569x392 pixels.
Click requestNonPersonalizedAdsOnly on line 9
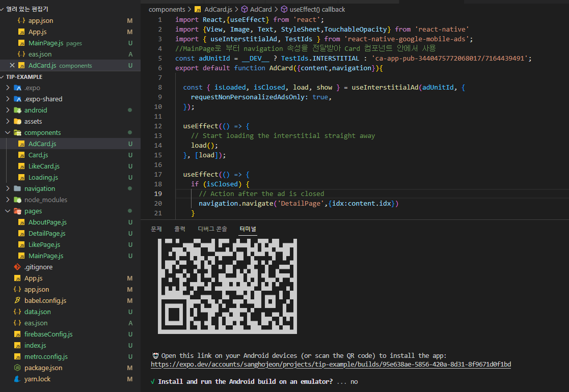248,97
